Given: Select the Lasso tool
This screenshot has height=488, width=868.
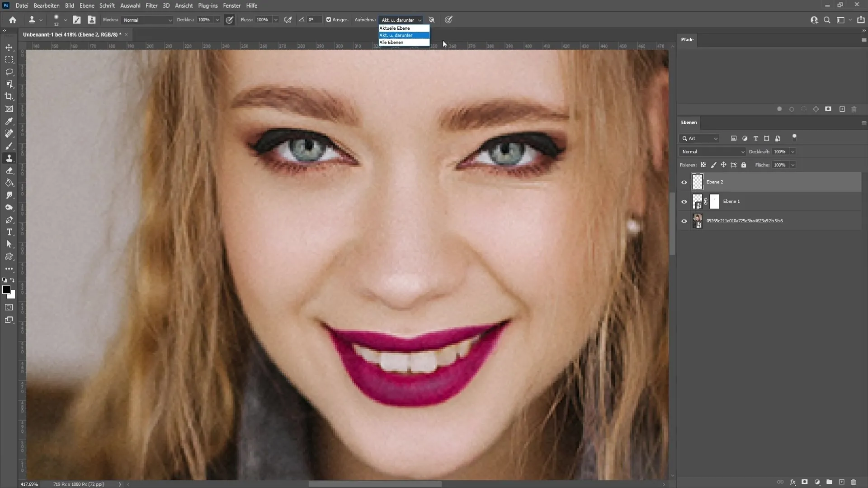Looking at the screenshot, I should click(9, 71).
